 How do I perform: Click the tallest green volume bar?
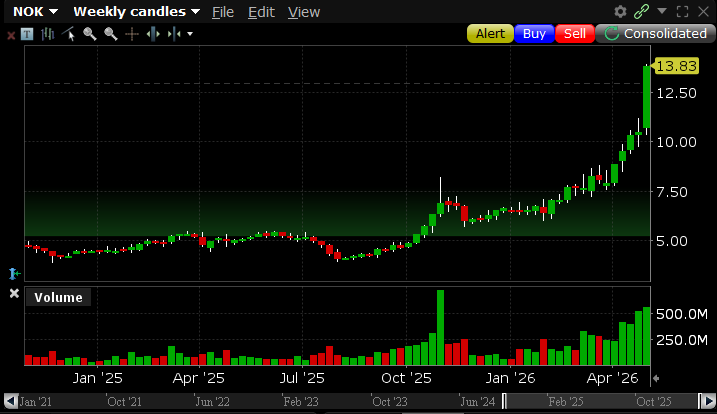(x=440, y=328)
